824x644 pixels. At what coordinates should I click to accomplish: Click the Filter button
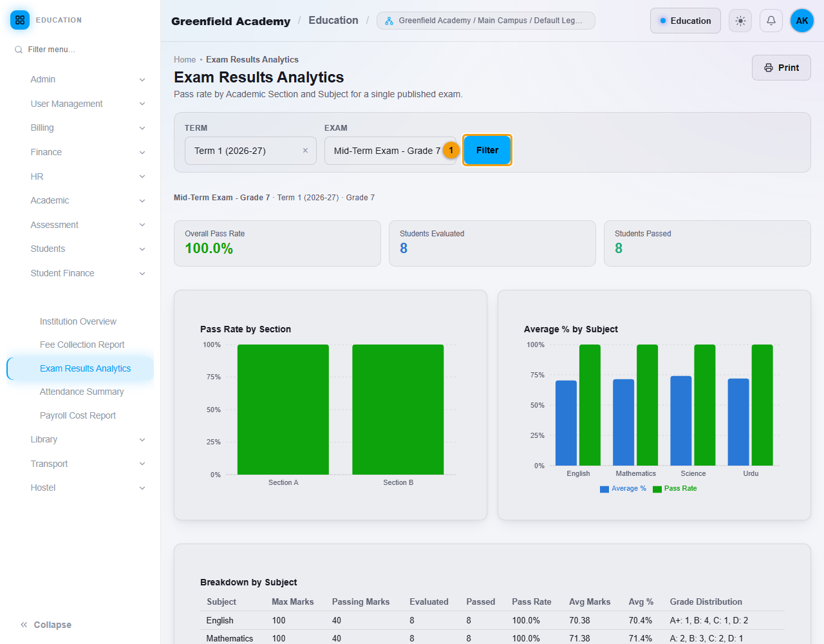(x=487, y=150)
